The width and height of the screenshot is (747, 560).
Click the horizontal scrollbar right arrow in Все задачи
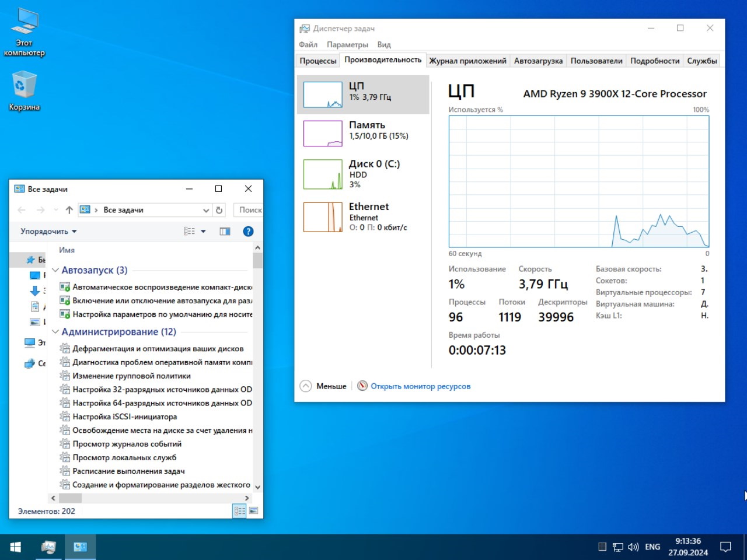pyautogui.click(x=247, y=498)
